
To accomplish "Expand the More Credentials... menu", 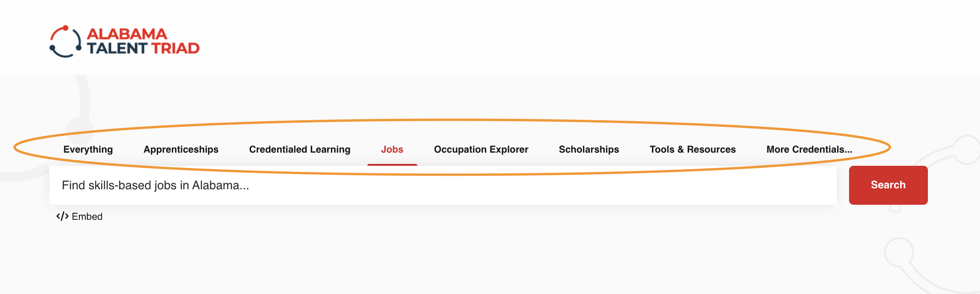I will point(809,149).
